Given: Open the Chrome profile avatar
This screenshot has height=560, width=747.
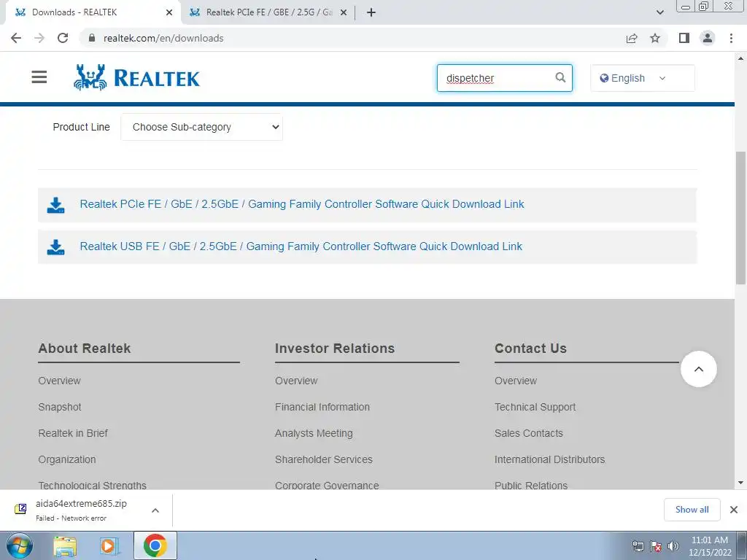Looking at the screenshot, I should [708, 38].
